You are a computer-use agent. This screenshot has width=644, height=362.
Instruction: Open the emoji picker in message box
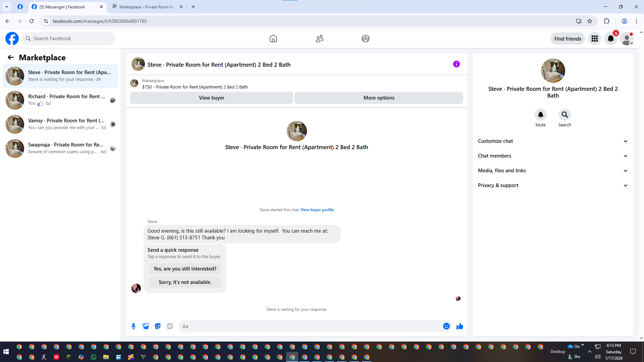pos(446,326)
